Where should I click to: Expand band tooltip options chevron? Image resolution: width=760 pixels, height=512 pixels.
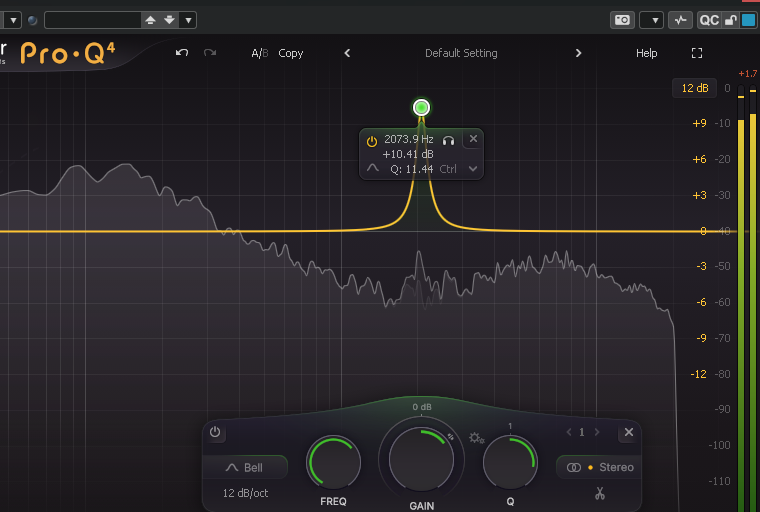tap(473, 169)
